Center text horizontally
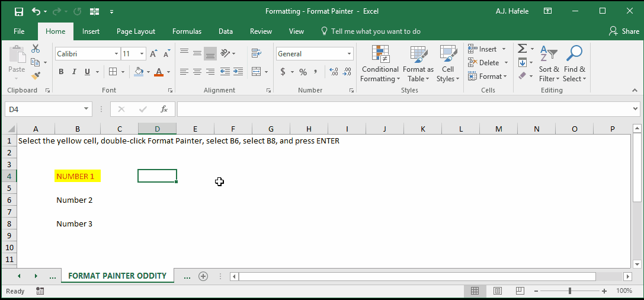 point(197,72)
